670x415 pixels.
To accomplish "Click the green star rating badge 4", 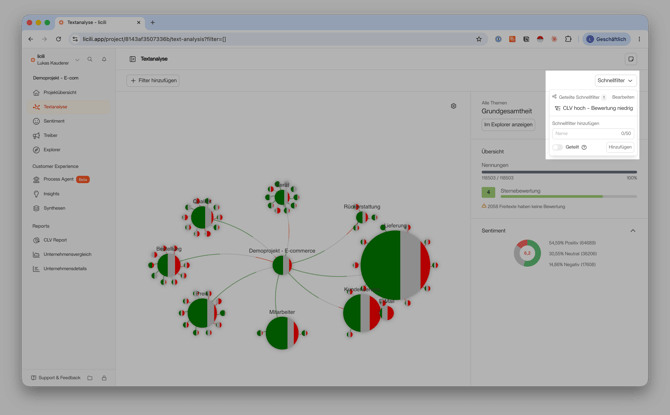I will click(x=488, y=192).
